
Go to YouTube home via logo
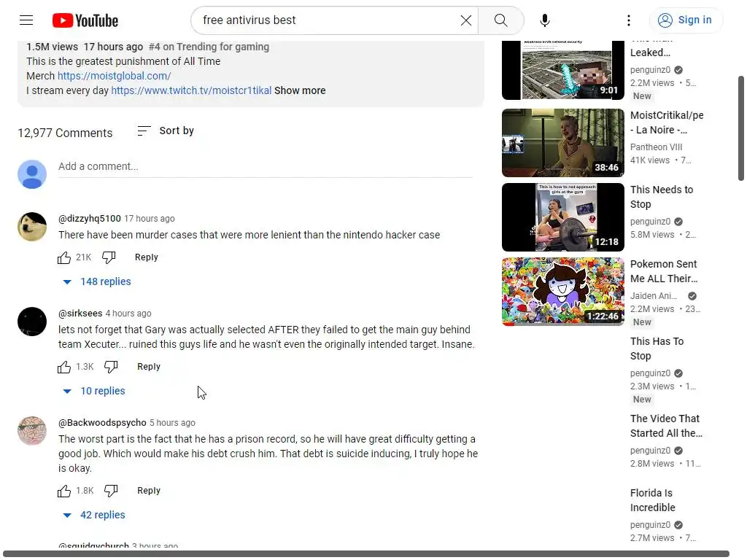85,20
